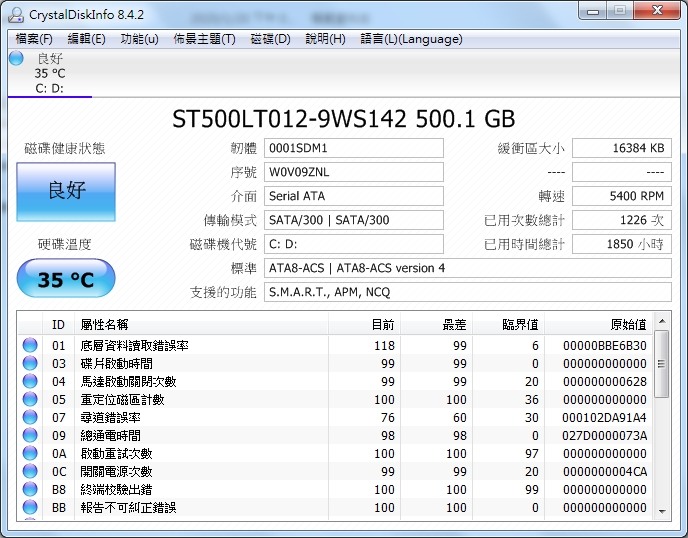Click the S.M.A.R.T. list scrollbar thumb

[662, 364]
